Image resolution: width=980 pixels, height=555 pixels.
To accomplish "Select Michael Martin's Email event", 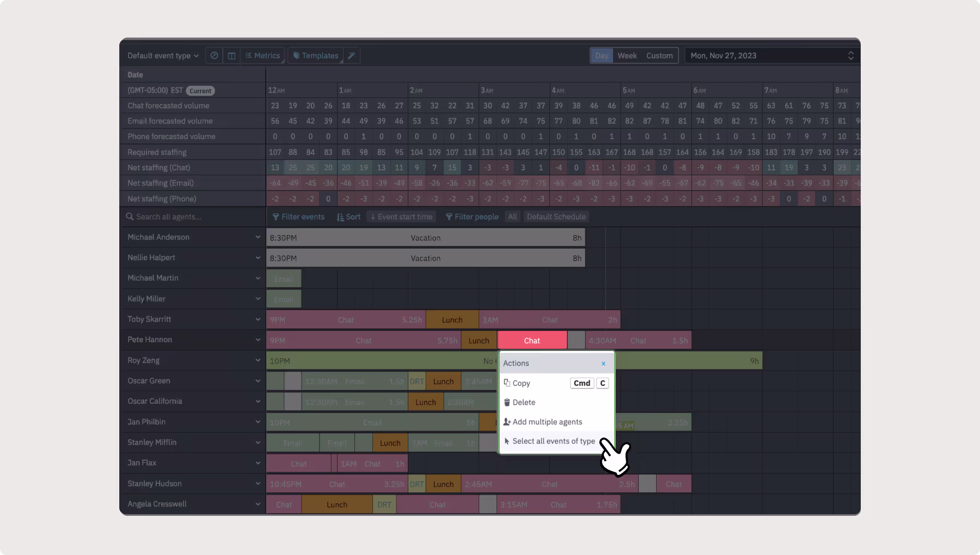I will [284, 279].
